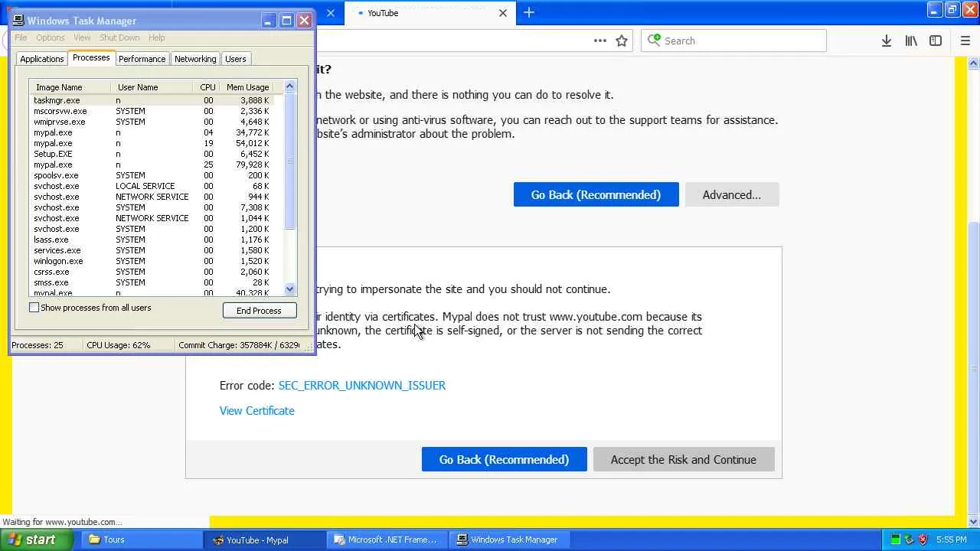Enable Show processes from all users checkbox
This screenshot has height=551, width=980.
(x=34, y=308)
